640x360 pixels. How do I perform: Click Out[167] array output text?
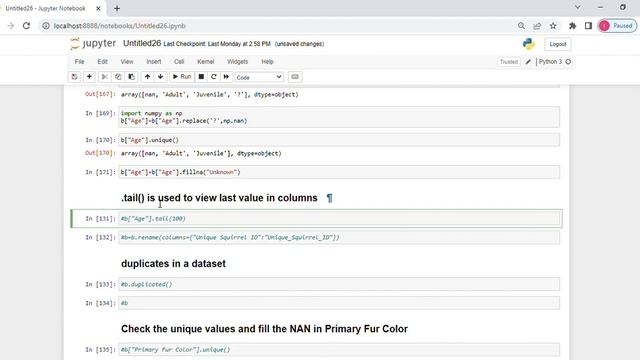(209, 94)
